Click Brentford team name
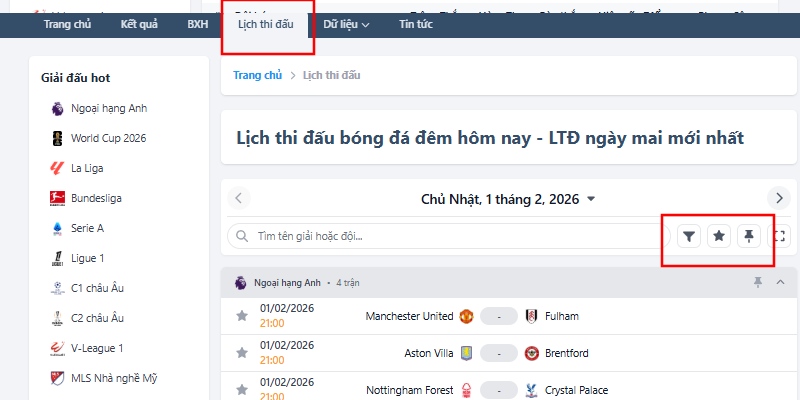This screenshot has width=800, height=400. 567,353
